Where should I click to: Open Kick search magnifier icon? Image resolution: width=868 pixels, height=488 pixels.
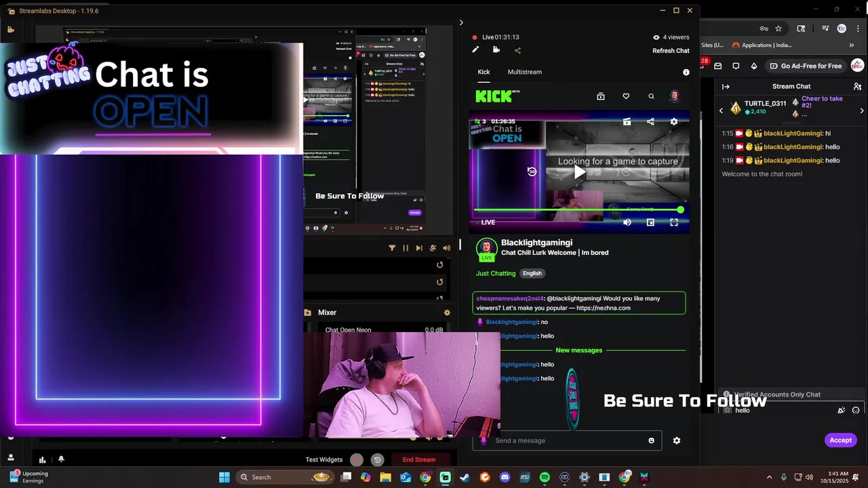click(x=651, y=96)
